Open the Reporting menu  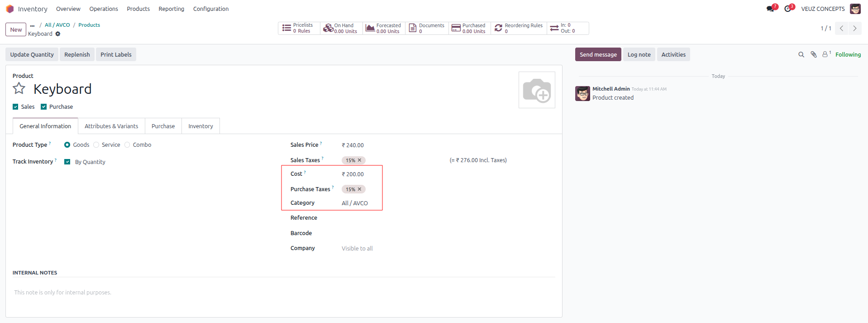tap(172, 9)
